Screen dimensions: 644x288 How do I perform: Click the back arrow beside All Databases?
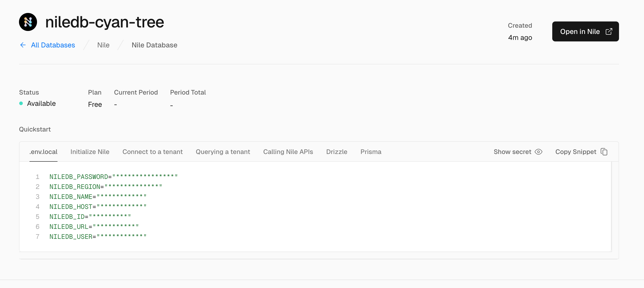coord(23,45)
